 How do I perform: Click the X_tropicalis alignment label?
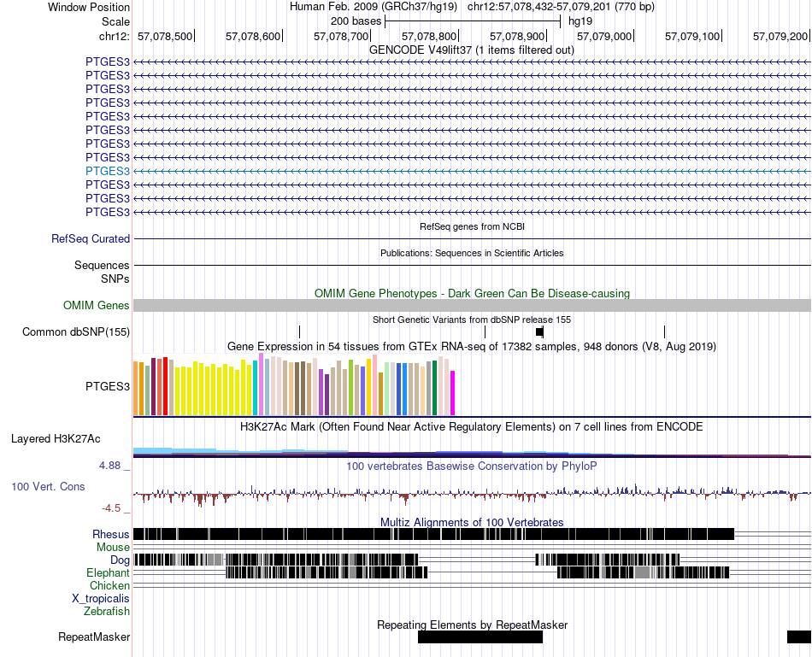[101, 599]
